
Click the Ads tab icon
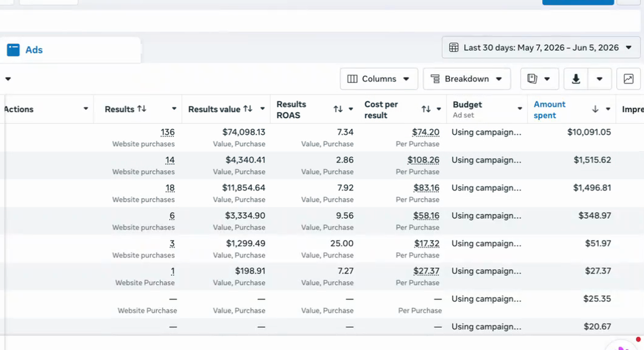(x=13, y=50)
